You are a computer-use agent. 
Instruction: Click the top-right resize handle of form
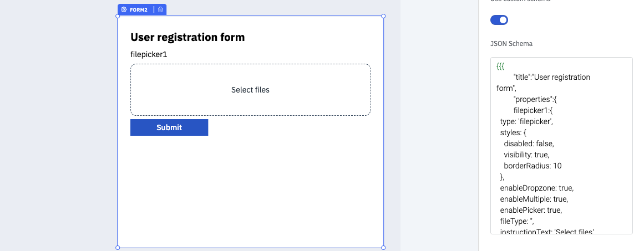[x=383, y=16]
